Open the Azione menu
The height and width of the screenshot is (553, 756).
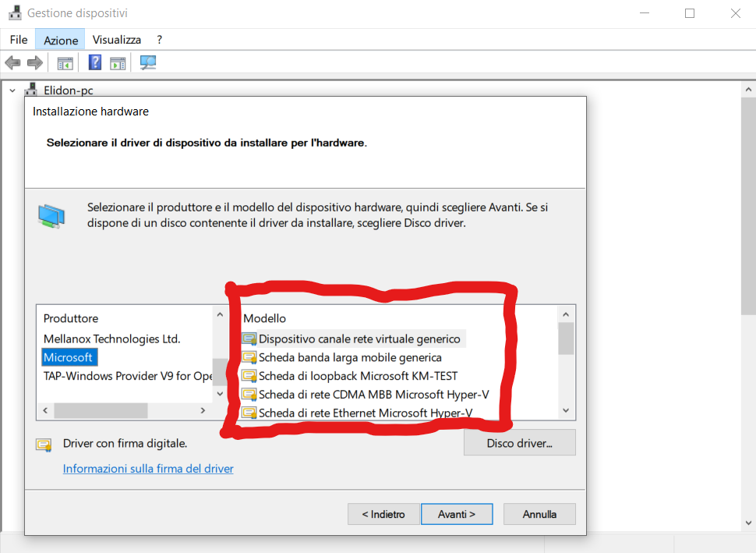tap(59, 39)
